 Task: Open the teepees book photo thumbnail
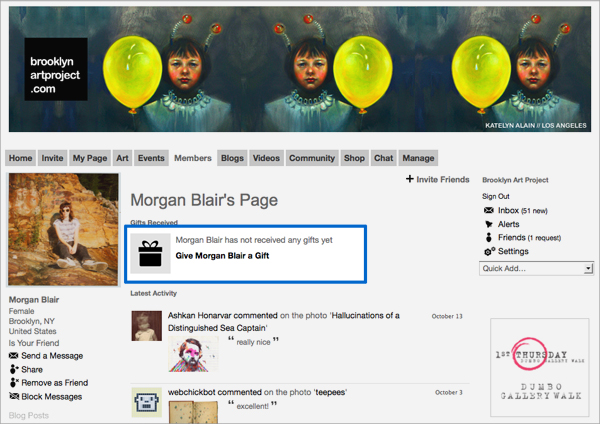pyautogui.click(x=193, y=412)
